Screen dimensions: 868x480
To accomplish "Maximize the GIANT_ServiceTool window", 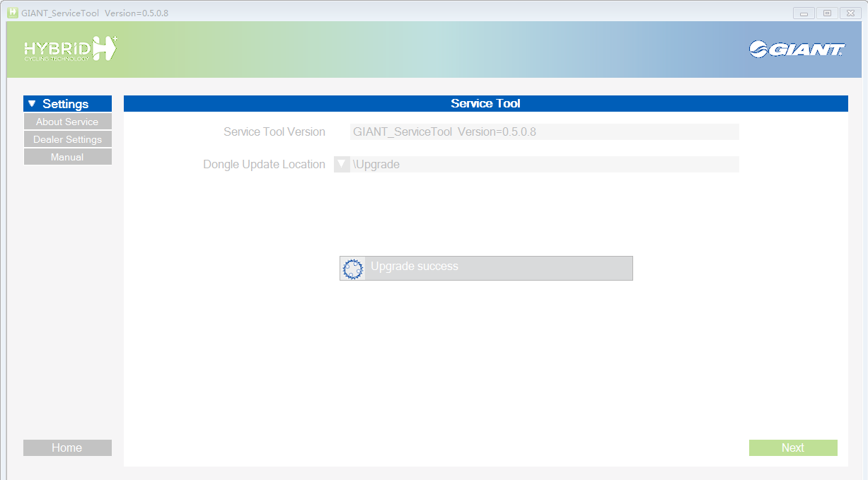I will point(826,13).
